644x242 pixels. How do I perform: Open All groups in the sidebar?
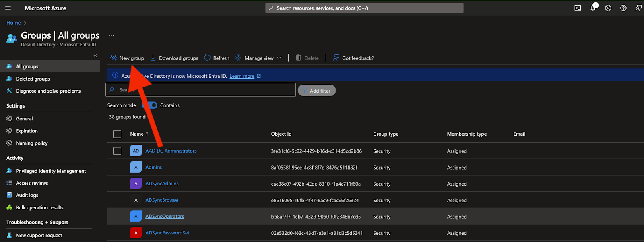coord(50,66)
